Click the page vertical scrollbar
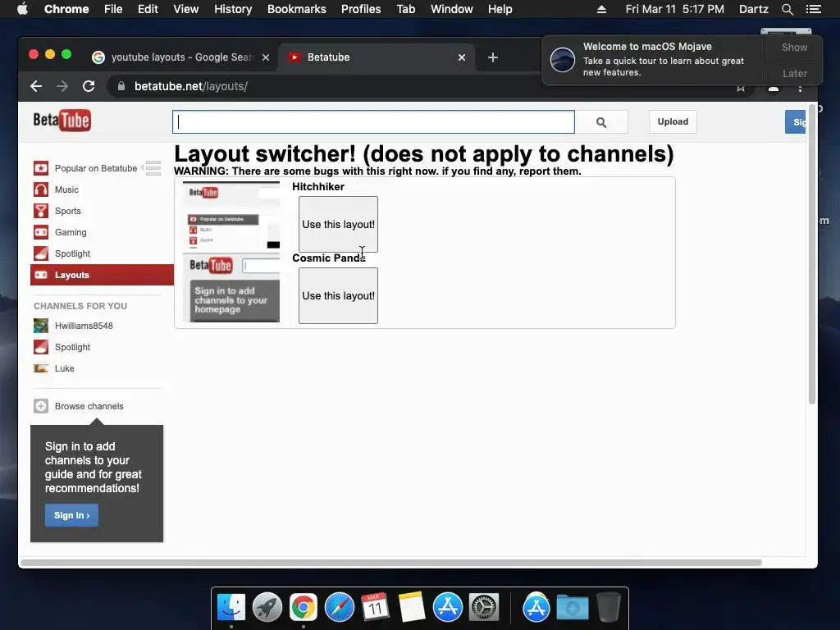The image size is (840, 630). pos(812,254)
